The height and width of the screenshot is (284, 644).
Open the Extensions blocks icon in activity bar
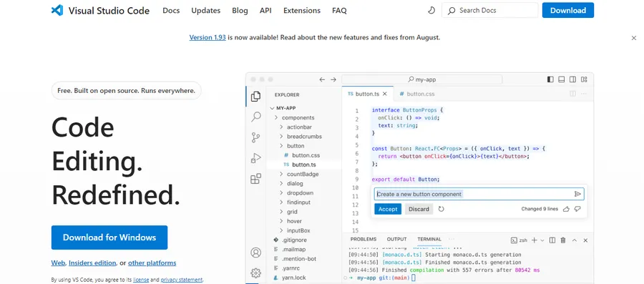[255, 179]
